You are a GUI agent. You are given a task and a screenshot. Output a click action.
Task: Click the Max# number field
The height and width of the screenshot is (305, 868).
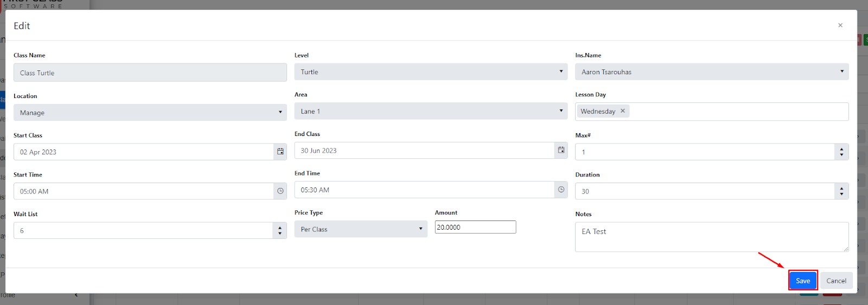pyautogui.click(x=705, y=152)
